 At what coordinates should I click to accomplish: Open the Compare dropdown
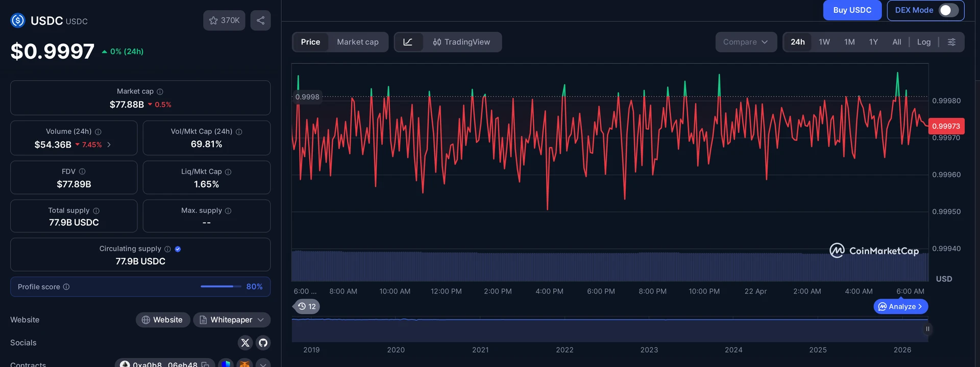(746, 42)
